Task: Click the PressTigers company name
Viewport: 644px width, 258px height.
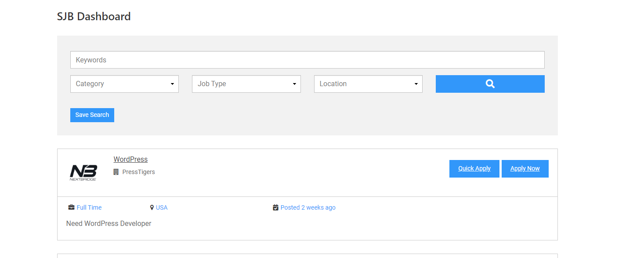Action: click(x=138, y=171)
